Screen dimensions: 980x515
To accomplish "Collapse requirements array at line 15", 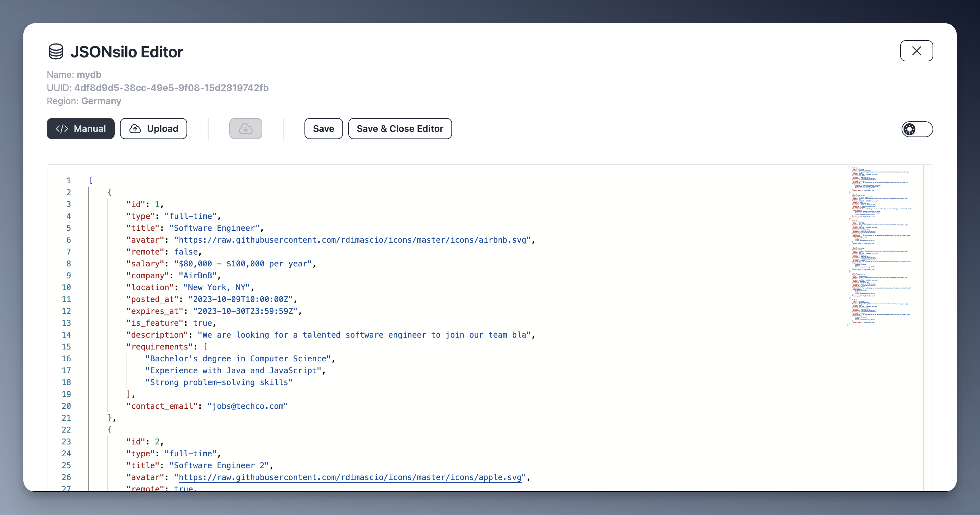I will coord(81,347).
